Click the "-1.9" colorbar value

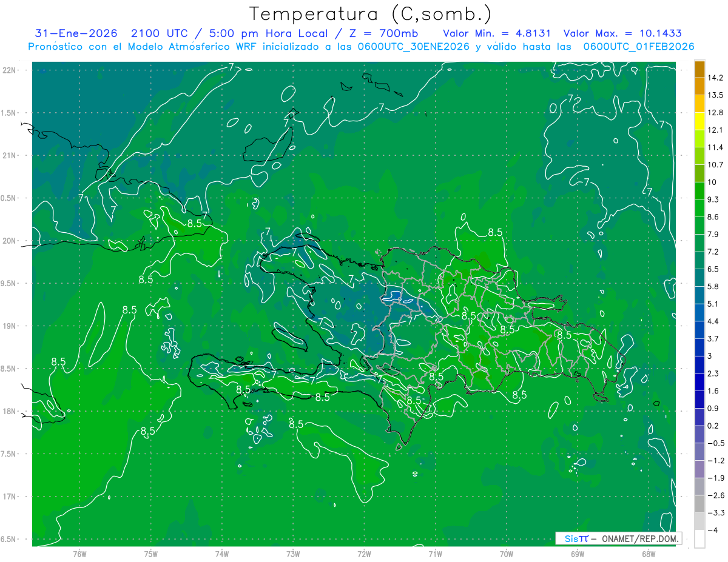[x=715, y=477]
